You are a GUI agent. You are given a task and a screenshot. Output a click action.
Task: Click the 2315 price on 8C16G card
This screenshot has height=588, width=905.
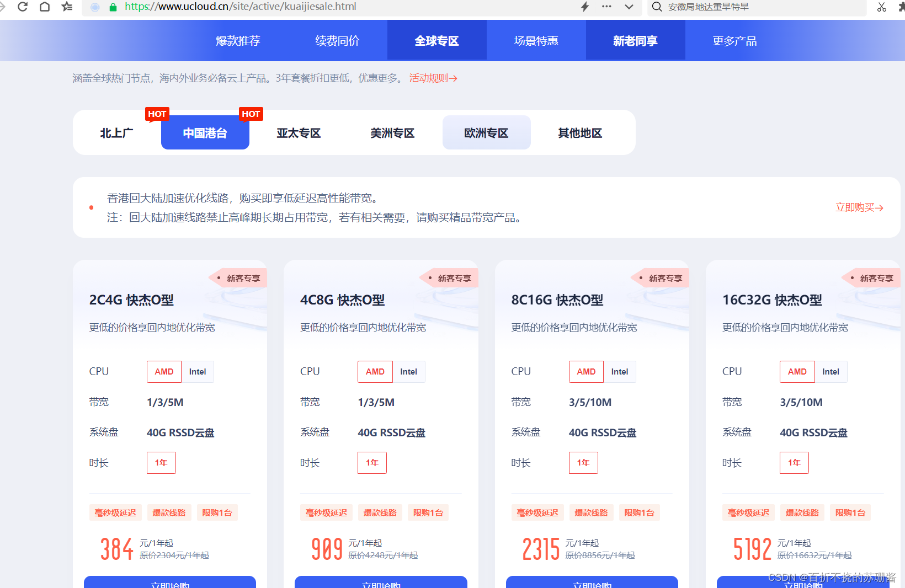pyautogui.click(x=541, y=549)
